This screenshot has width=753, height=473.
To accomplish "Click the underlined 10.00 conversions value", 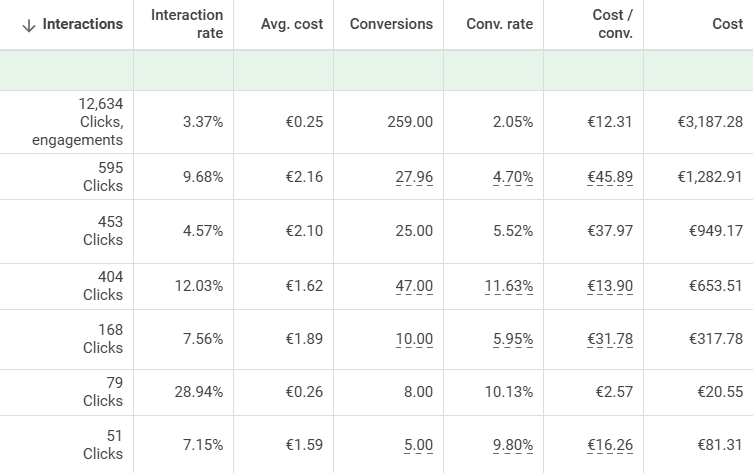I will tap(414, 339).
